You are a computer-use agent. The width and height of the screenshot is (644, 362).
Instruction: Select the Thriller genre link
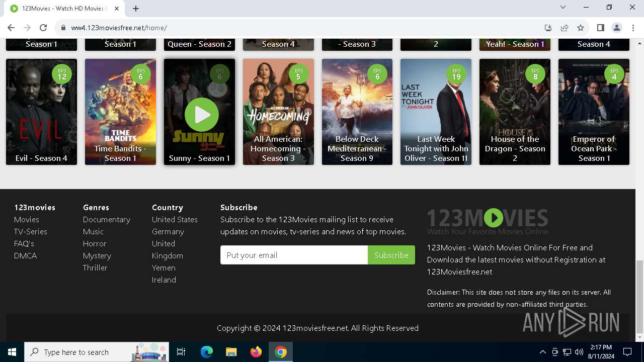pyautogui.click(x=95, y=268)
